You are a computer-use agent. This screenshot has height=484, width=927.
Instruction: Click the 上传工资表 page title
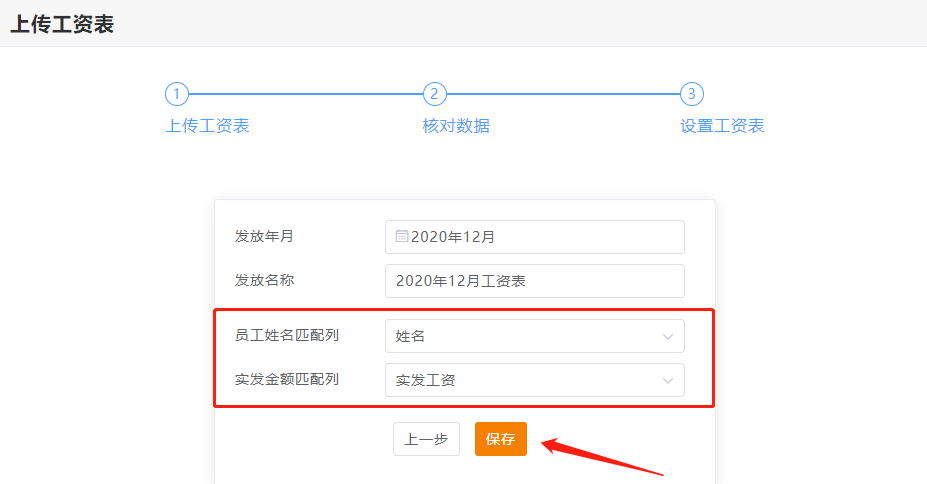click(62, 25)
